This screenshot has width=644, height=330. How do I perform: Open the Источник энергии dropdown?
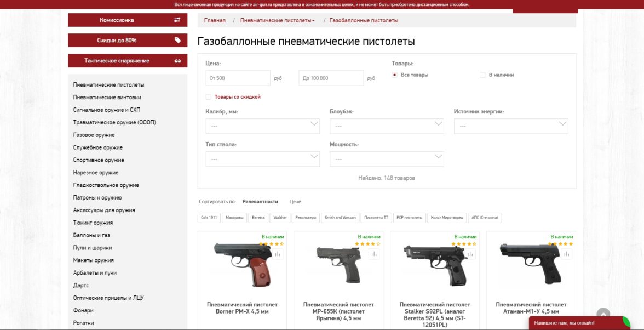pyautogui.click(x=511, y=126)
